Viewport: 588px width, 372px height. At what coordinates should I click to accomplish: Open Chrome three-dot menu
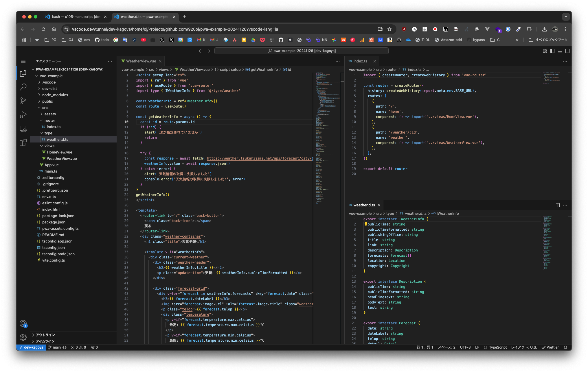click(x=565, y=29)
